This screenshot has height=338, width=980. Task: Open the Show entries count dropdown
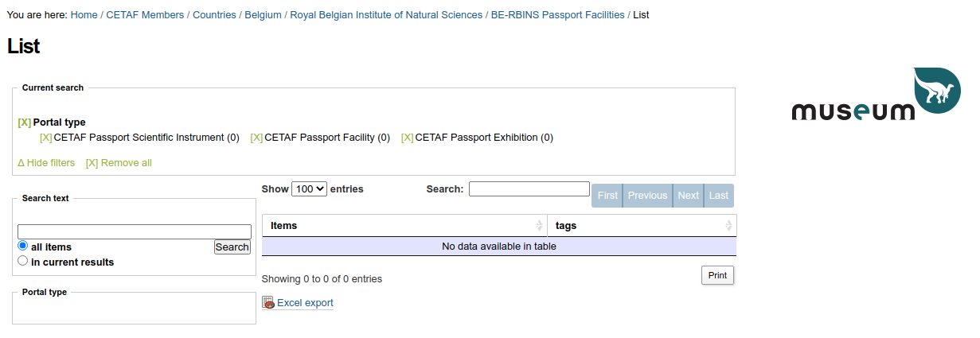pos(309,189)
